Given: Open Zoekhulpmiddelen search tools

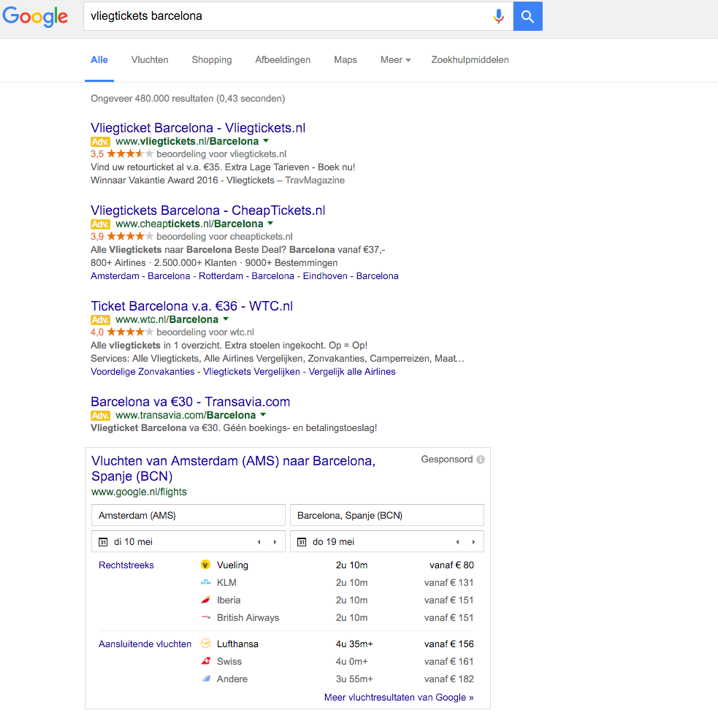Looking at the screenshot, I should (470, 60).
